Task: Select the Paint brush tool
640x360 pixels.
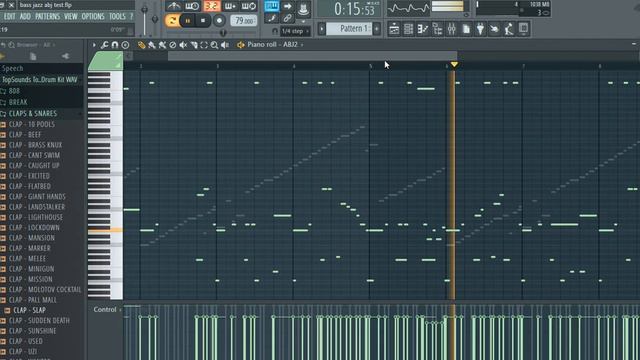Action: [x=152, y=45]
